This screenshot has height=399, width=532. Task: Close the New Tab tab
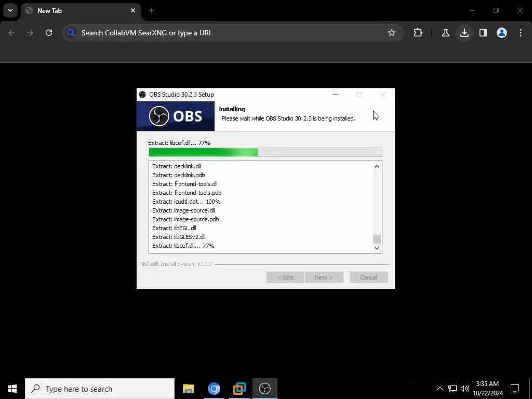click(133, 10)
